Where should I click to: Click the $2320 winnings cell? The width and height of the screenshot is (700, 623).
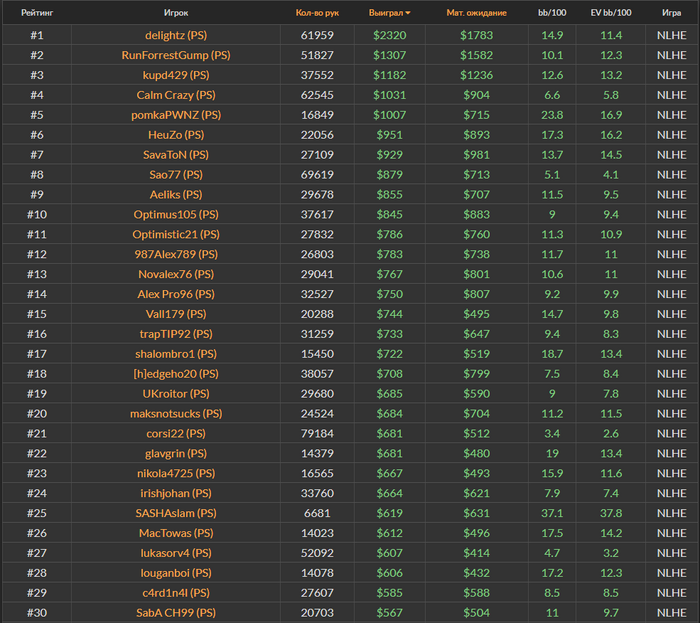point(390,35)
